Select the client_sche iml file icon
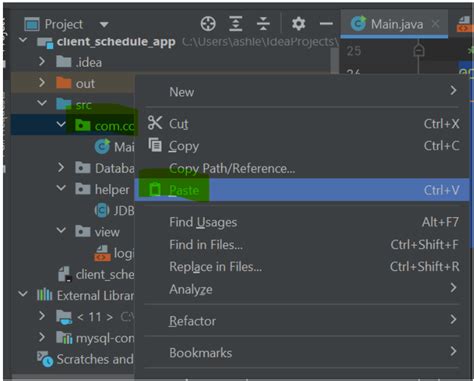474x381 pixels. 64,274
